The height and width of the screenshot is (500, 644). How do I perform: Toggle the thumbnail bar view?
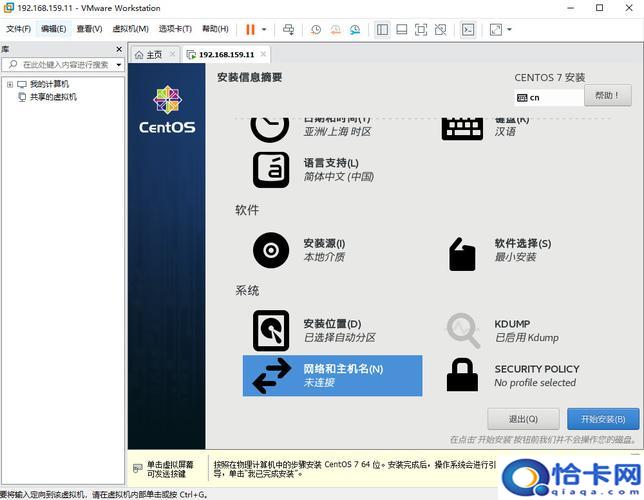pos(402,30)
